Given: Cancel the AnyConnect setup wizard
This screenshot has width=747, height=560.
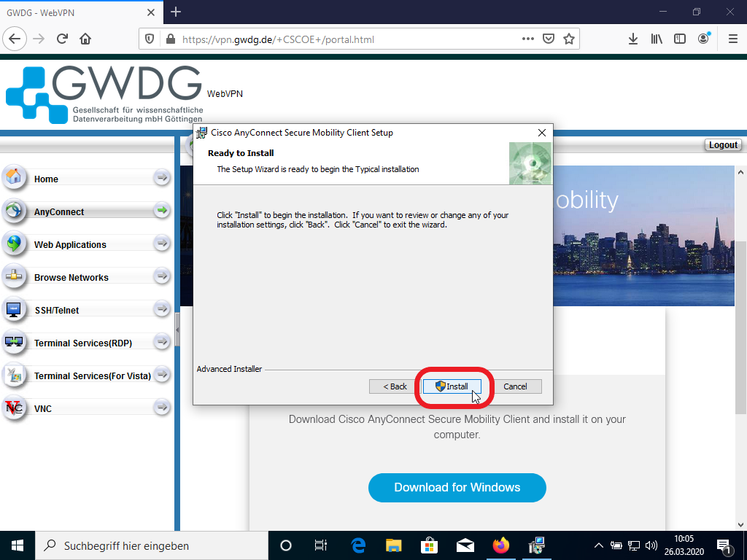Looking at the screenshot, I should click(515, 386).
